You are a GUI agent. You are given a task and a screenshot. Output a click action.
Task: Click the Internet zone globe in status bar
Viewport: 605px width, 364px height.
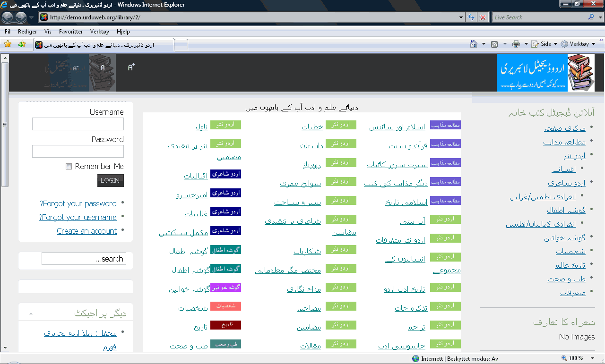[415, 359]
